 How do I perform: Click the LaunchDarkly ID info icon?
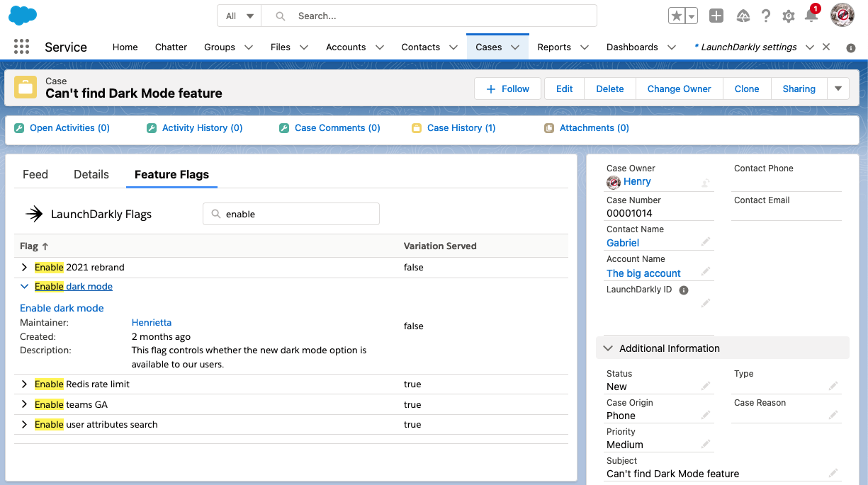click(684, 290)
